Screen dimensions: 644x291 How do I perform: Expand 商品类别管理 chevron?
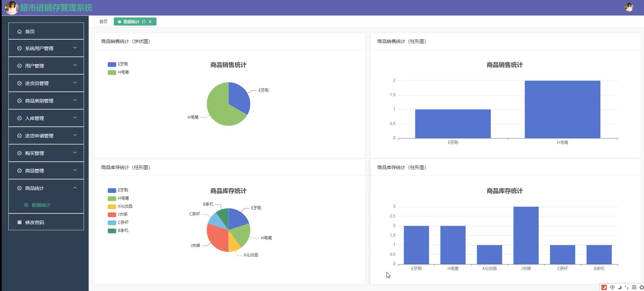(x=75, y=100)
